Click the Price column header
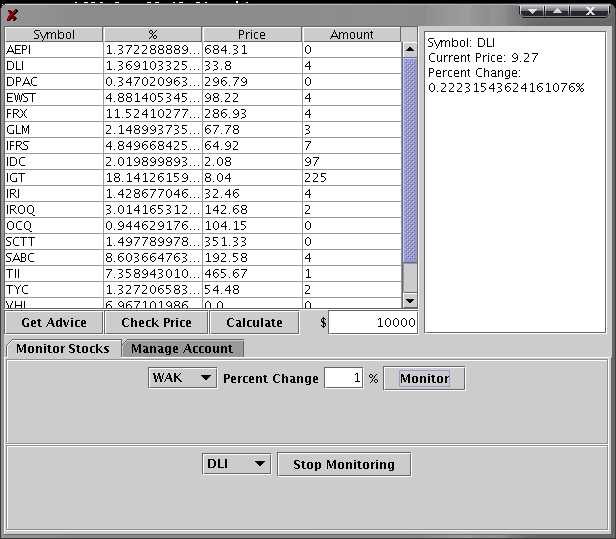The height and width of the screenshot is (539, 616). pyautogui.click(x=252, y=34)
